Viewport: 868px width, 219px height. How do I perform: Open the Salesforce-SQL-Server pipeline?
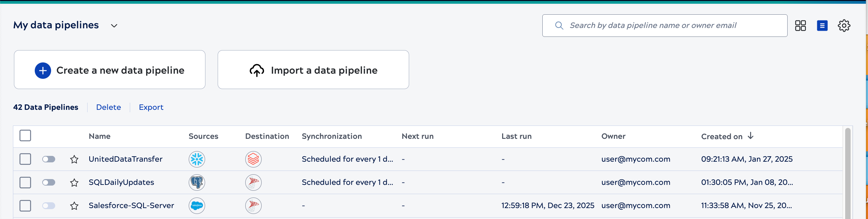(131, 205)
